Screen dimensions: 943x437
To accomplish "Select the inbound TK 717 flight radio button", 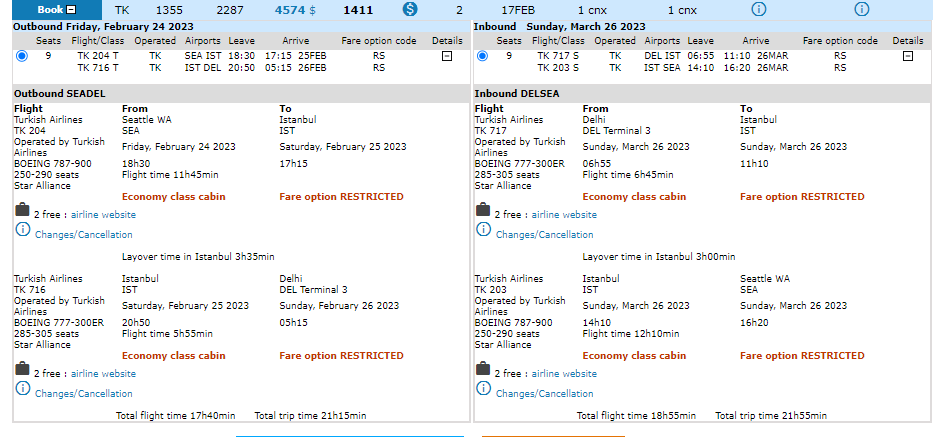I will pyautogui.click(x=483, y=56).
